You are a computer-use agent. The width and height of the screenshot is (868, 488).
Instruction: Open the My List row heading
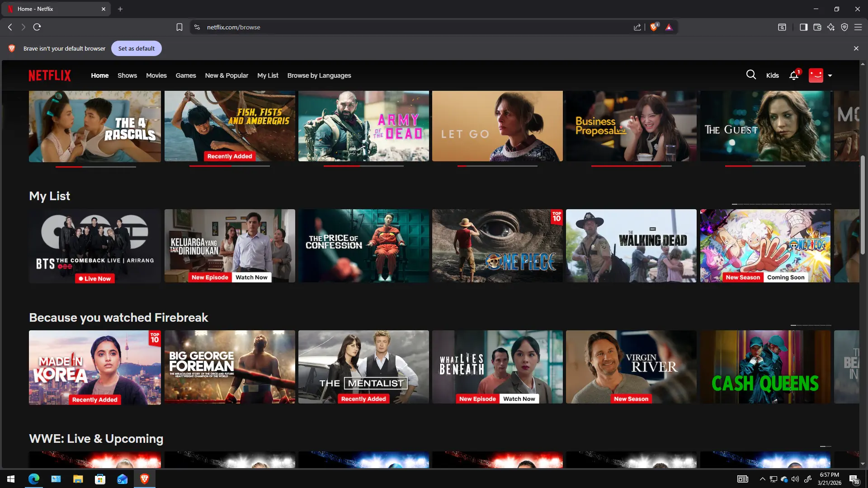coord(50,196)
